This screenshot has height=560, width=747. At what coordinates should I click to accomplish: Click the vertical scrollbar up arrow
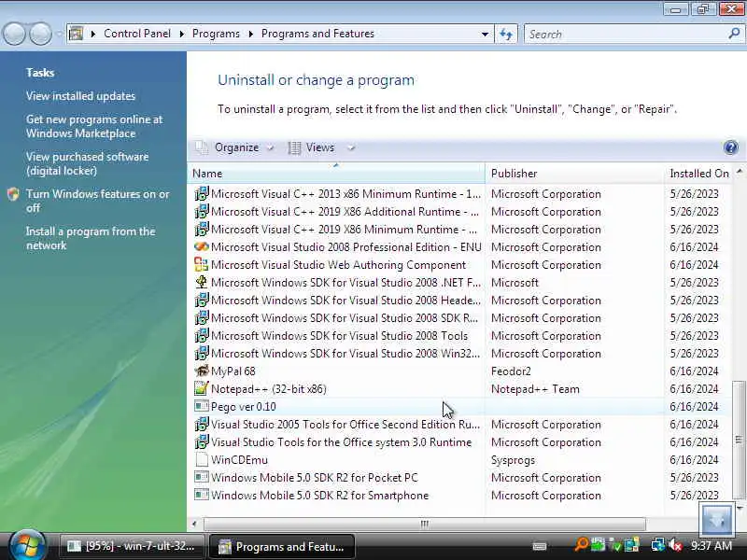739,171
